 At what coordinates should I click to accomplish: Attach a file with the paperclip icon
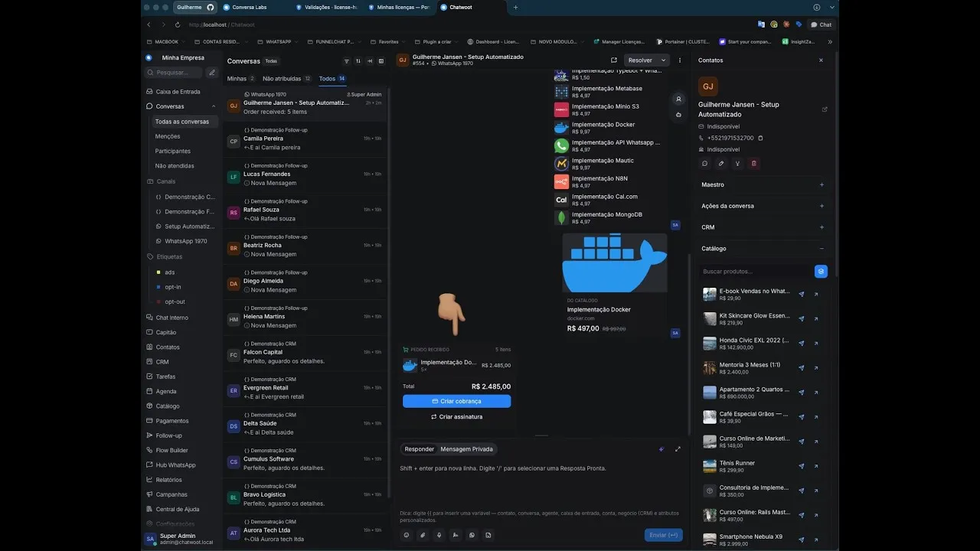423,535
